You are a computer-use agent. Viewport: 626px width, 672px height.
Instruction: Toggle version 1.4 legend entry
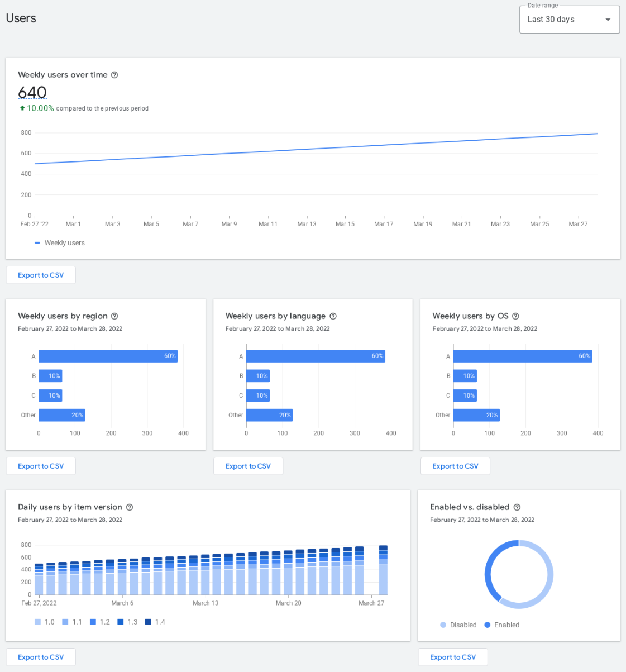[x=155, y=622]
